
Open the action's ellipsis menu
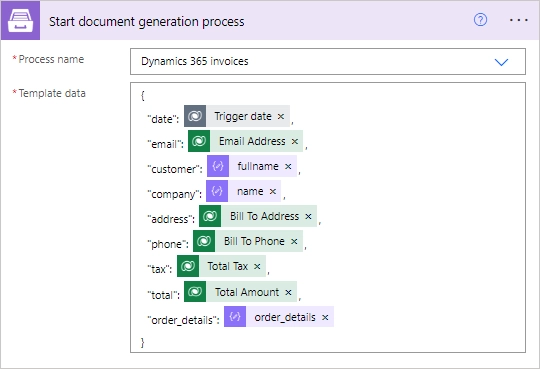tap(519, 20)
